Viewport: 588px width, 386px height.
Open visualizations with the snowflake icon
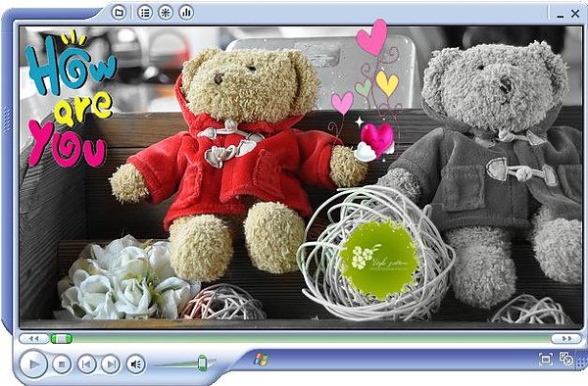click(x=166, y=13)
